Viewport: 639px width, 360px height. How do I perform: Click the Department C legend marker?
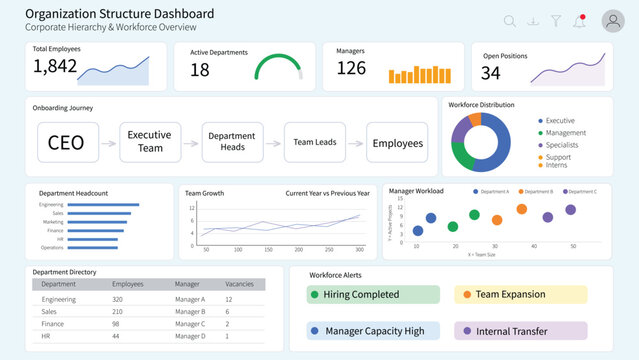click(x=565, y=191)
